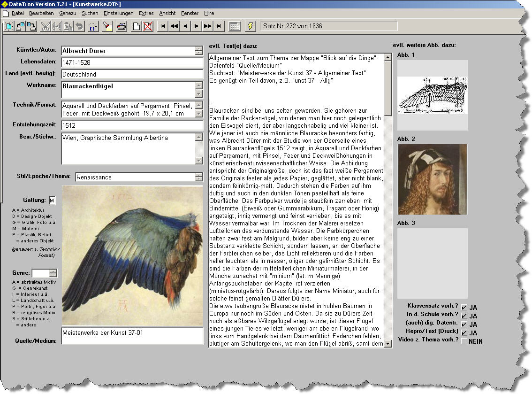This screenshot has width=532, height=394.
Task: Click Bem./Stichw. field scroll up arrow
Action: (x=199, y=137)
